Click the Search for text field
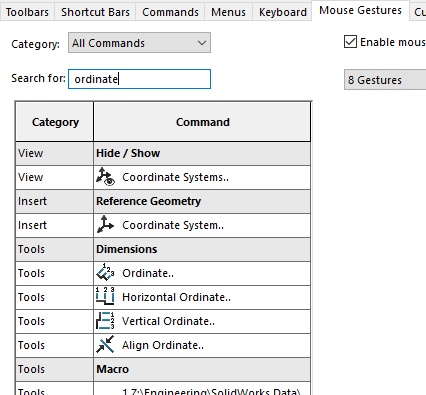 (139, 79)
